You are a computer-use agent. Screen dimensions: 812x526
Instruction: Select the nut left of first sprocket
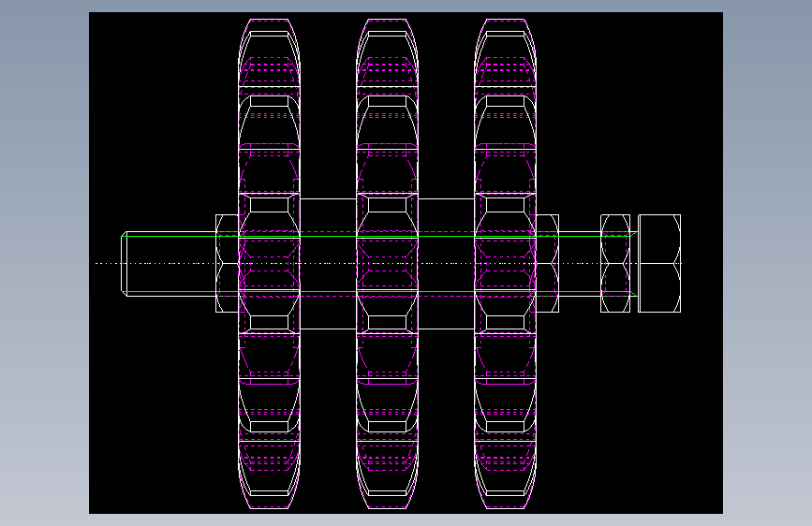click(227, 264)
